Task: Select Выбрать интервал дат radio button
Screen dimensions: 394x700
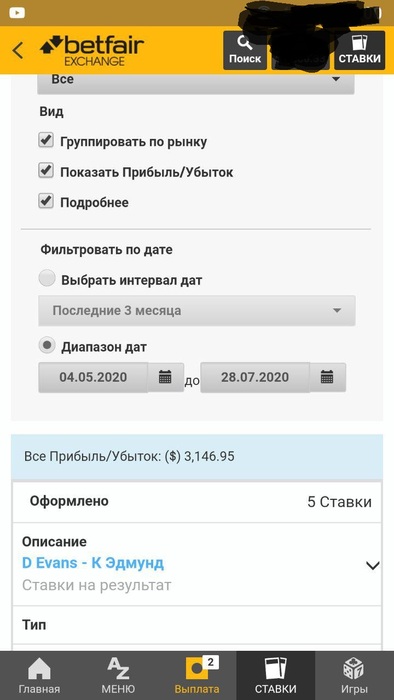Action: coord(47,279)
